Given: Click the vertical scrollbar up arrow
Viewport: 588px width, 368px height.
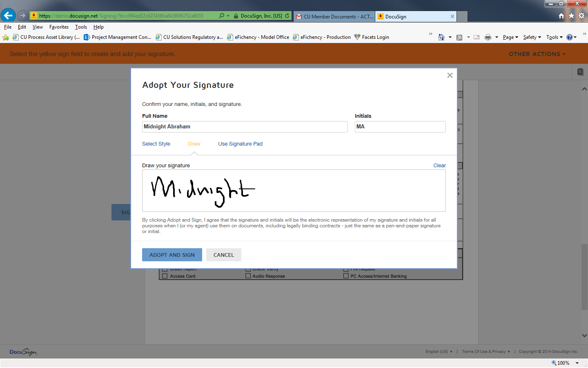Looking at the screenshot, I should [584, 89].
